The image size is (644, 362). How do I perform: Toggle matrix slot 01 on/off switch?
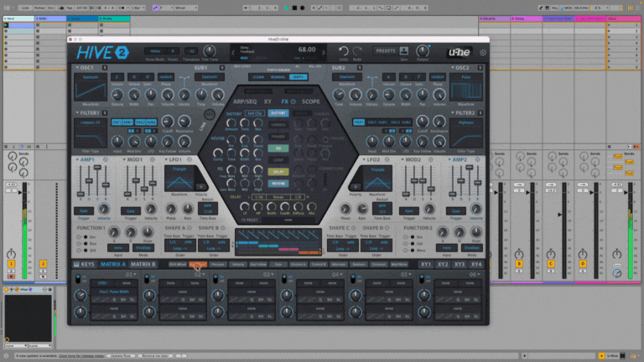pyautogui.click(x=78, y=279)
